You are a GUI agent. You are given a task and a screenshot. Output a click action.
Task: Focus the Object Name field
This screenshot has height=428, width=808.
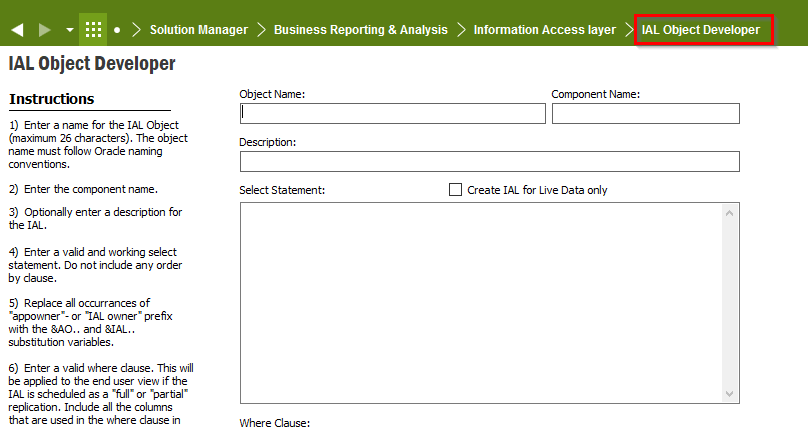[x=393, y=113]
